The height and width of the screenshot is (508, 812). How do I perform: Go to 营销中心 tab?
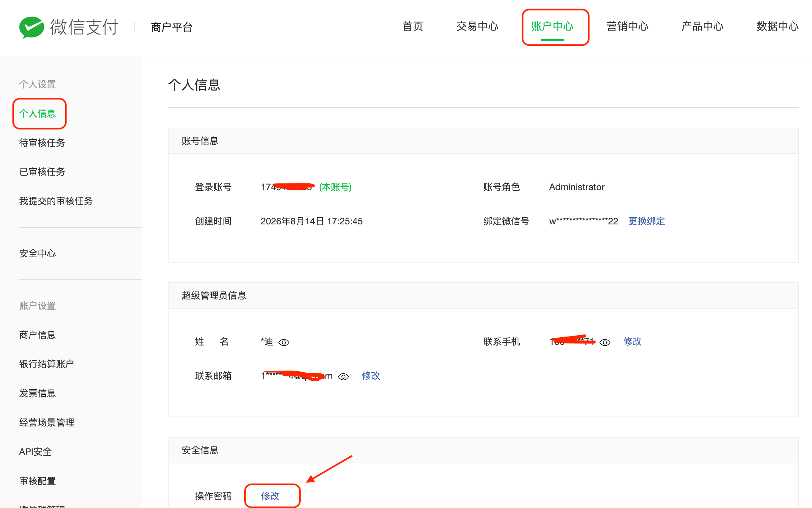point(627,26)
